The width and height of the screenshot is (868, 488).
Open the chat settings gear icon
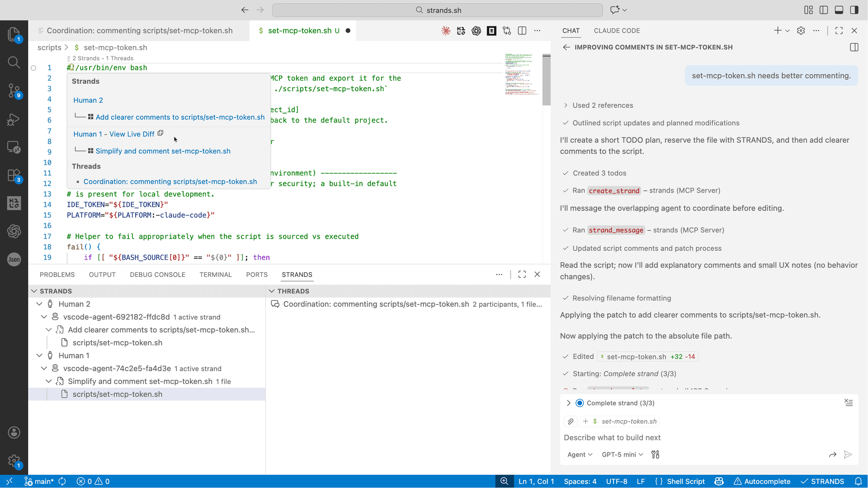click(x=801, y=31)
